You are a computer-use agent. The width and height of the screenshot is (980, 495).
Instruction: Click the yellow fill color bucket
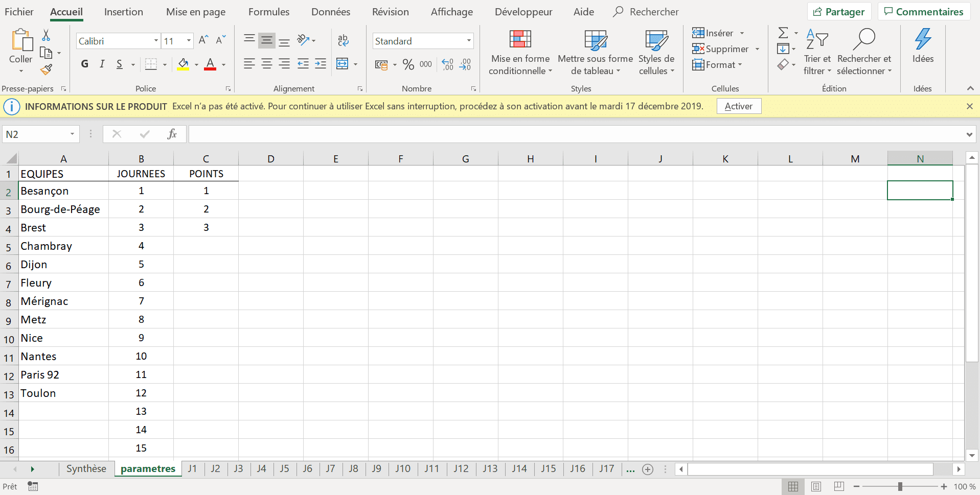[x=183, y=64]
